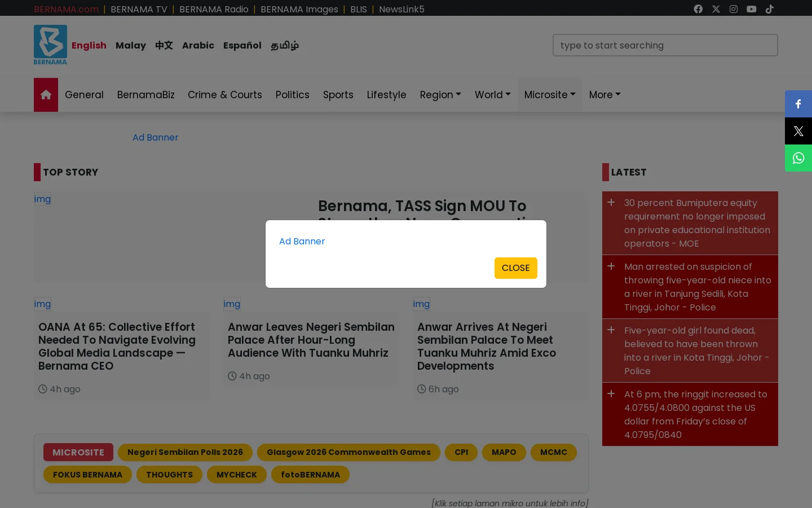Open BERNAMA TikTok icon
Viewport: 812px width, 508px height.
pyautogui.click(x=769, y=9)
